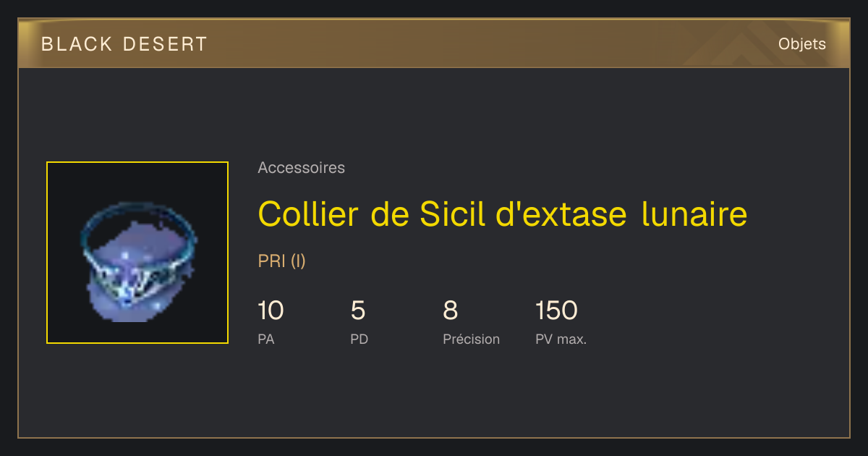Select the Accessoires category label
The width and height of the screenshot is (868, 456).
tap(301, 168)
